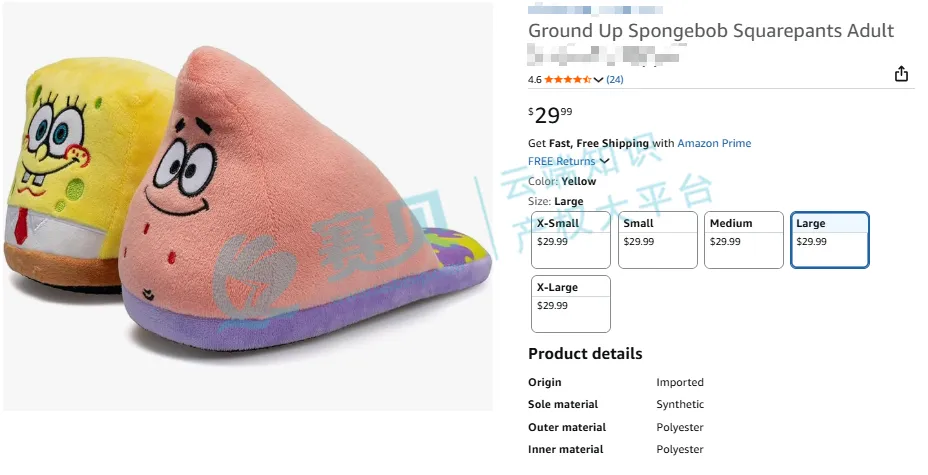Click the Product details heading
This screenshot has height=475, width=928.
pos(585,354)
